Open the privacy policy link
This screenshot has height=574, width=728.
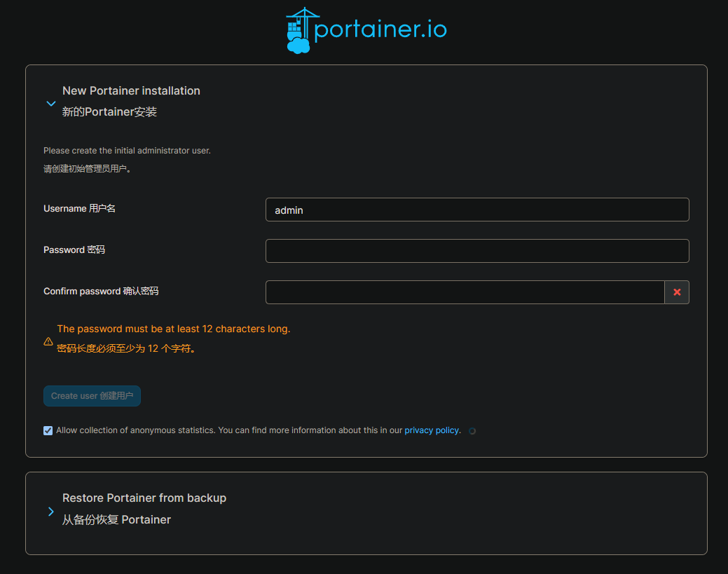pyautogui.click(x=431, y=430)
